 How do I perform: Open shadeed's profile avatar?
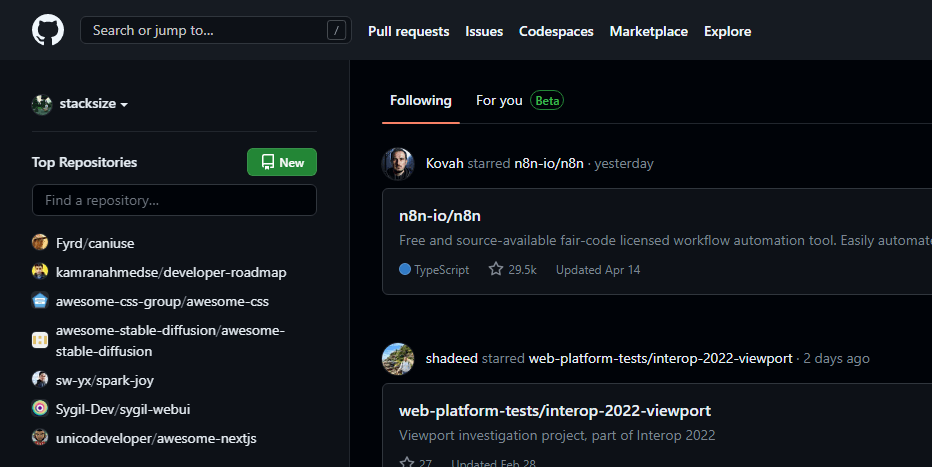pyautogui.click(x=398, y=359)
